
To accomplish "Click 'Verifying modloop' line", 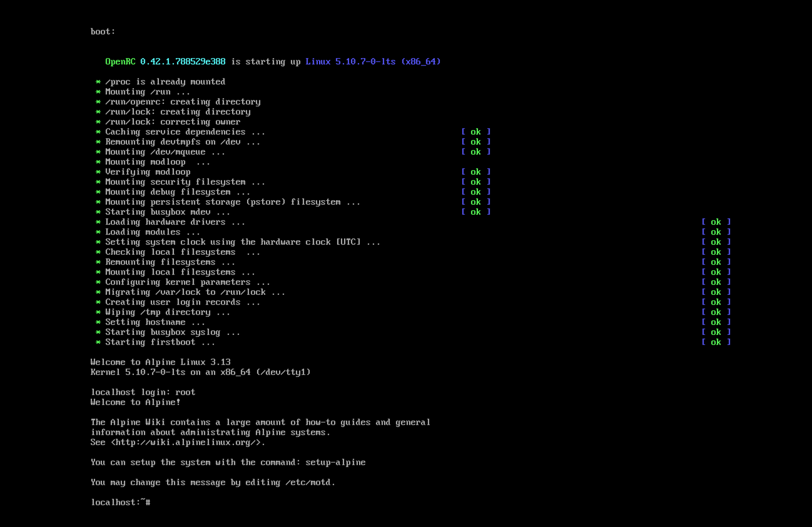I will pos(147,172).
